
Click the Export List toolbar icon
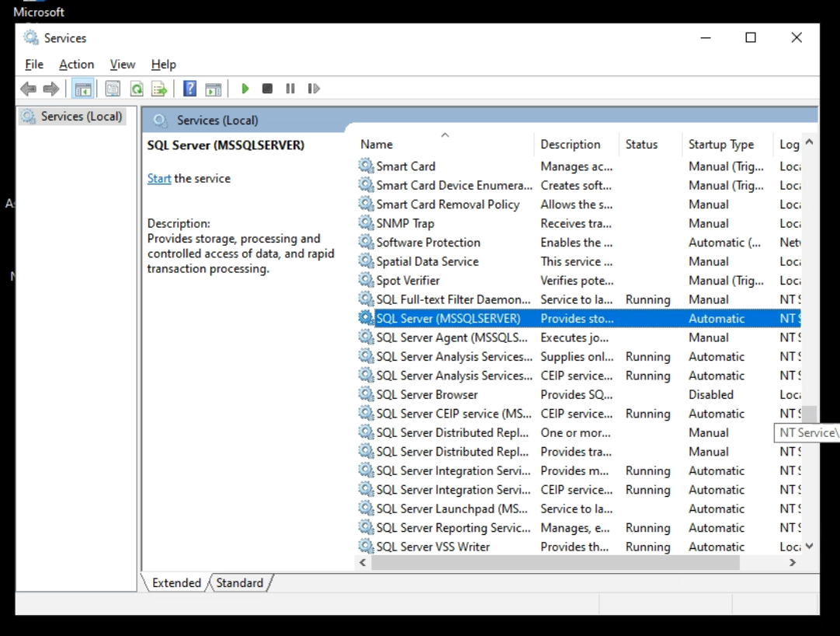click(159, 89)
